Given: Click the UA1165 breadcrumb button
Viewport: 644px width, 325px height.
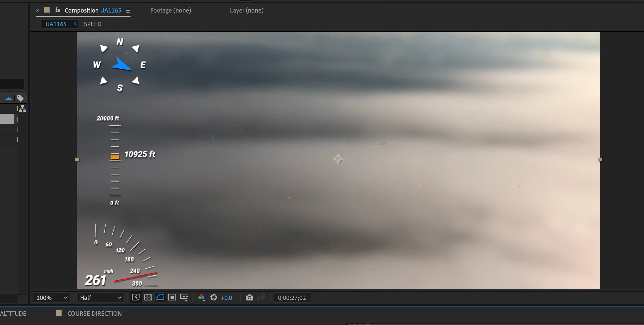Looking at the screenshot, I should [x=56, y=24].
